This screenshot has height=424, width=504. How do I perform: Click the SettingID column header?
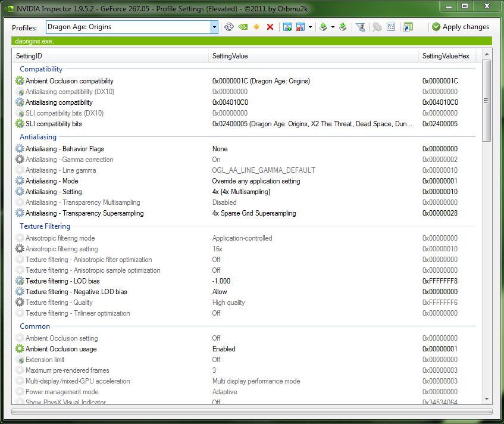(x=110, y=55)
